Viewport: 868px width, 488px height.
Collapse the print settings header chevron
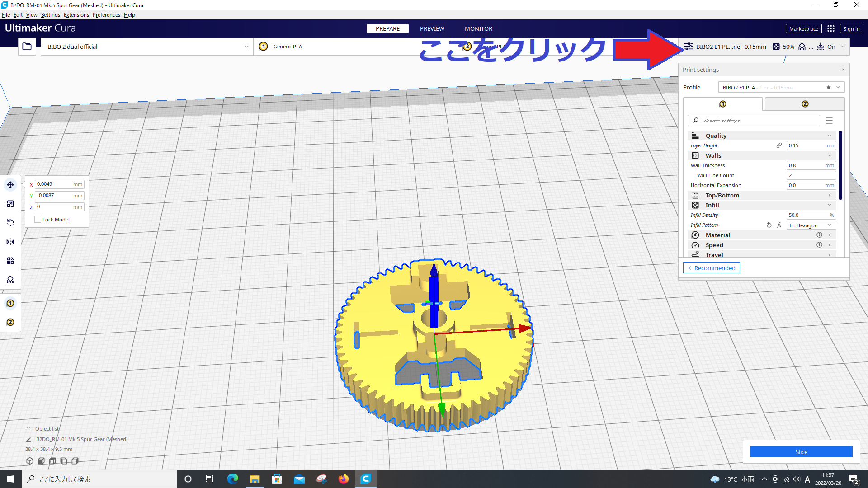point(843,47)
